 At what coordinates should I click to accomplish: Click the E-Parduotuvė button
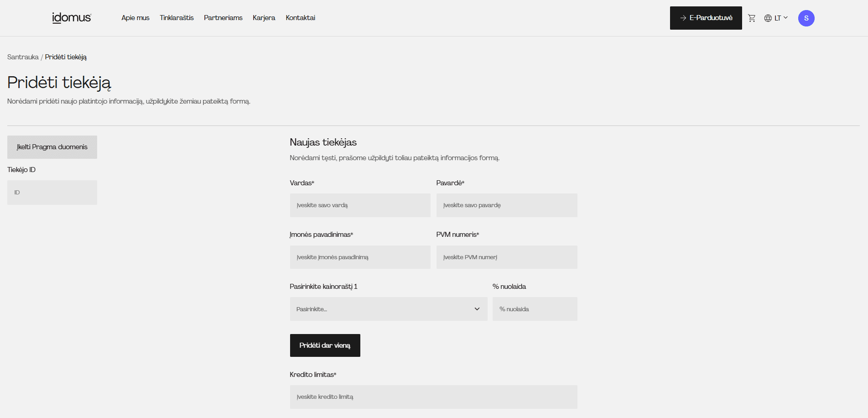click(706, 18)
